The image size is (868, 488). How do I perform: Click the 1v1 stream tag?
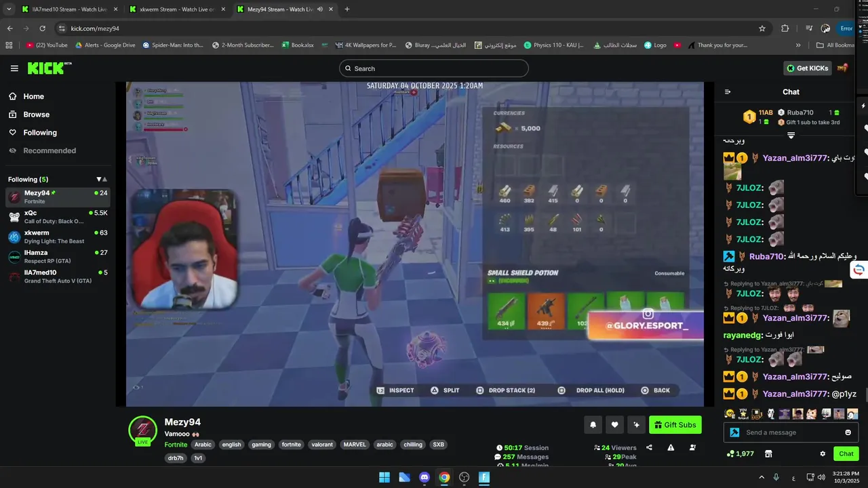pos(198,458)
